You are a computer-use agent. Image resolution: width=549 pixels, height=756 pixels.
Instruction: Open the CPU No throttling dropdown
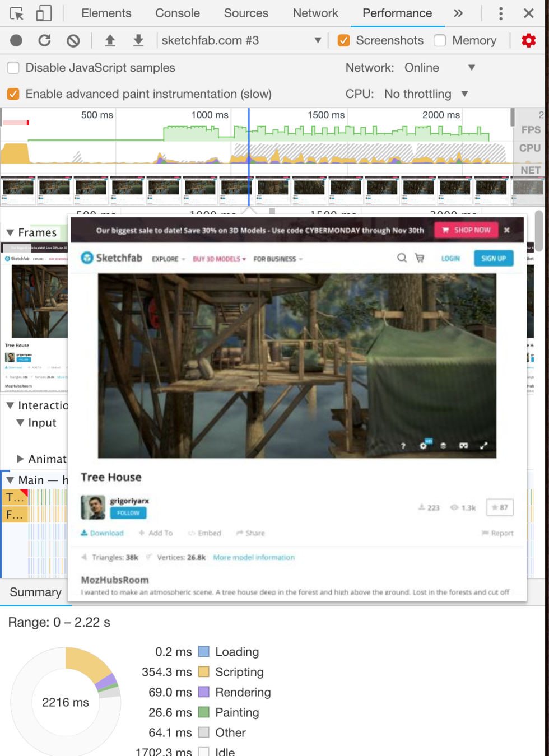(426, 94)
